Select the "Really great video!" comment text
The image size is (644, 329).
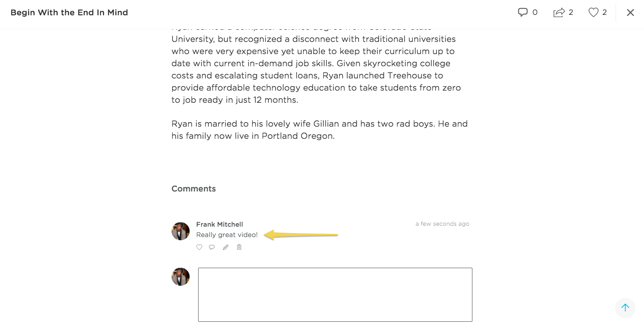coord(227,235)
